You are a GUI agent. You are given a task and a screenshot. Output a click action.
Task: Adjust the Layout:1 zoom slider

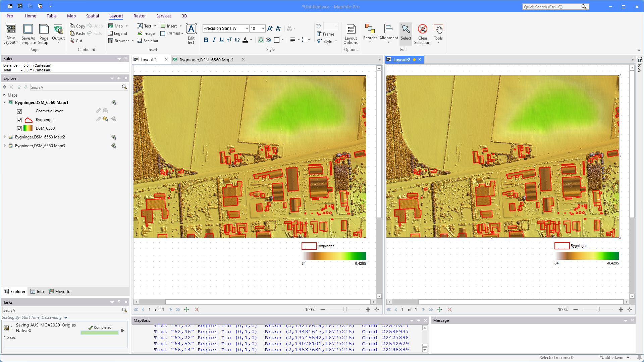tap(345, 310)
